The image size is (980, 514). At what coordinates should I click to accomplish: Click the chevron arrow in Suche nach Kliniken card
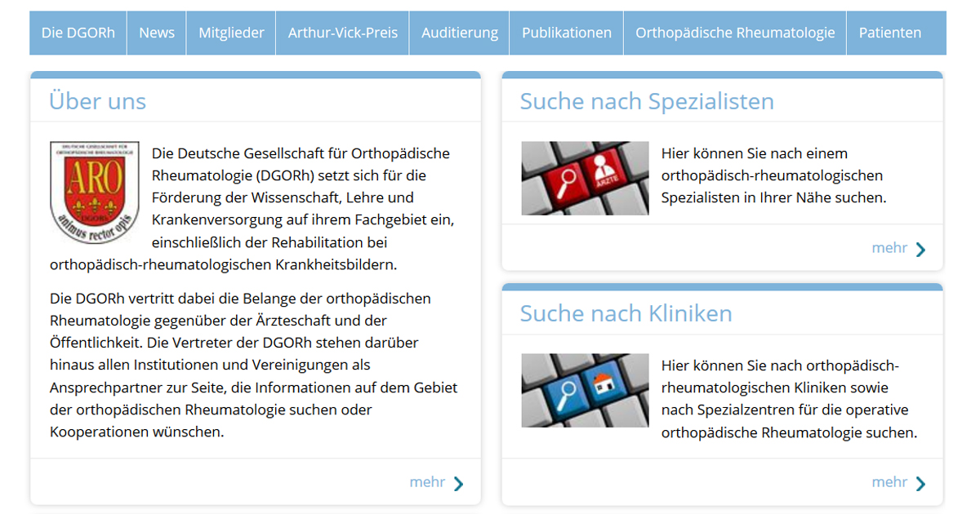coord(920,483)
